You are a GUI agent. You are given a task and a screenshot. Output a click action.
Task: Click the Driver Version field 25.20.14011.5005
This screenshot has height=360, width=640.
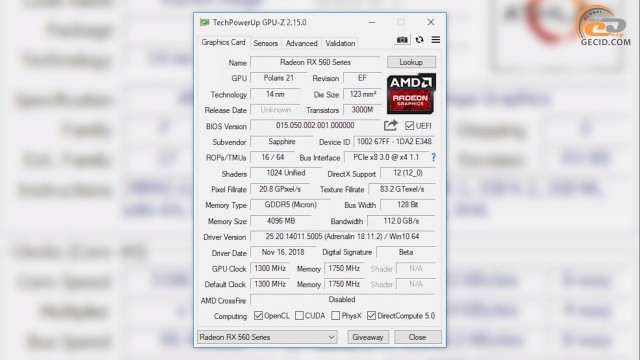coord(342,236)
